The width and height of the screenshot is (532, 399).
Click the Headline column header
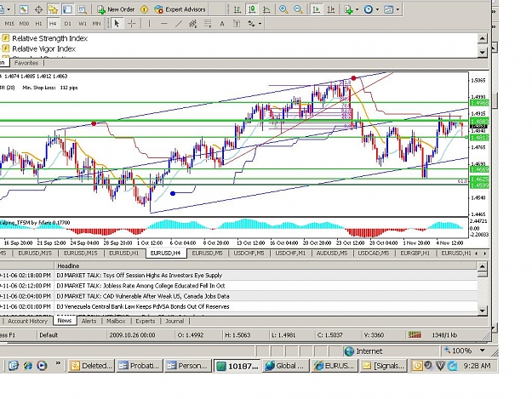pos(266,265)
